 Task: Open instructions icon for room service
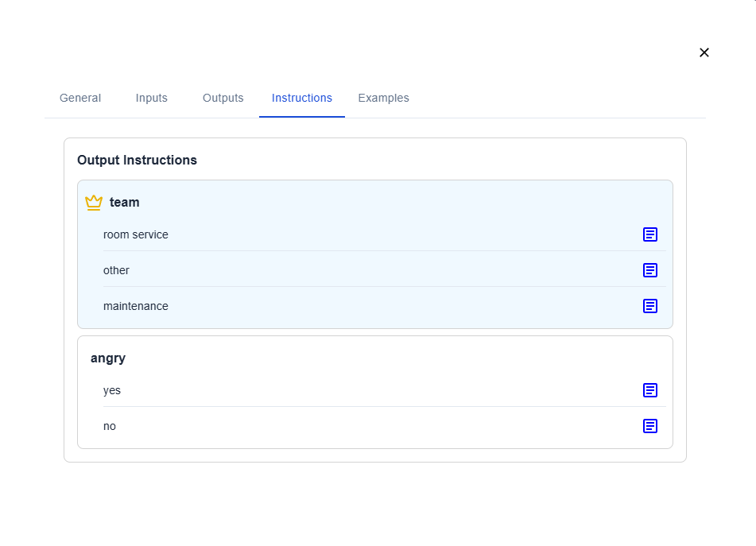(x=650, y=234)
